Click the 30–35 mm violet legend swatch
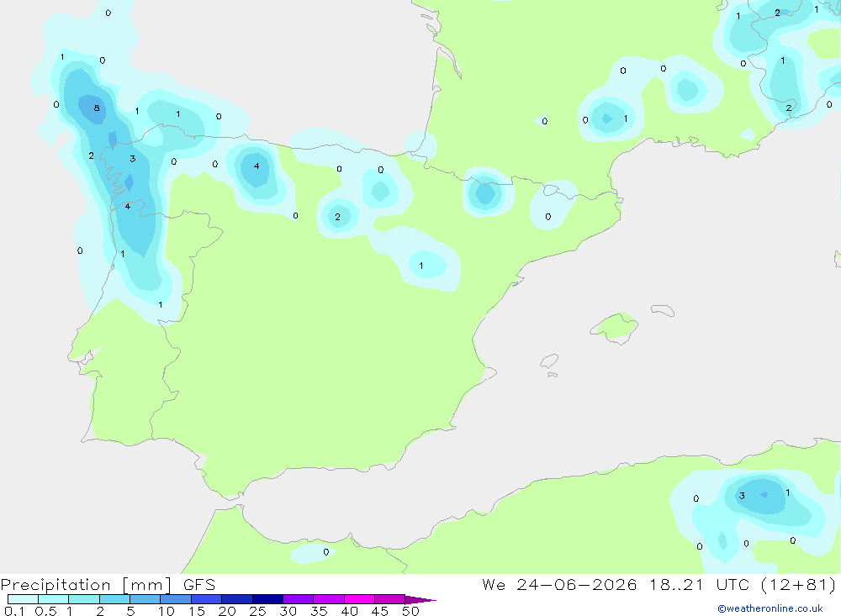The height and width of the screenshot is (616, 841). point(298,599)
